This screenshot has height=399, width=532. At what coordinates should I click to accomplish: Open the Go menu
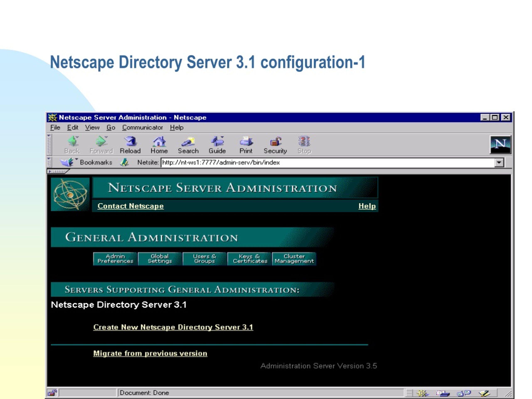[111, 127]
